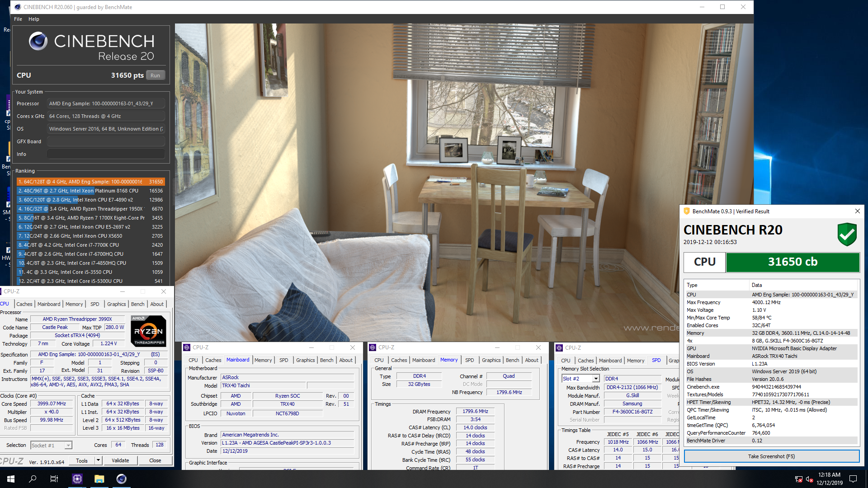Image resolution: width=868 pixels, height=488 pixels.
Task: Open the Socket #1 selection dropdown
Action: coord(68,446)
